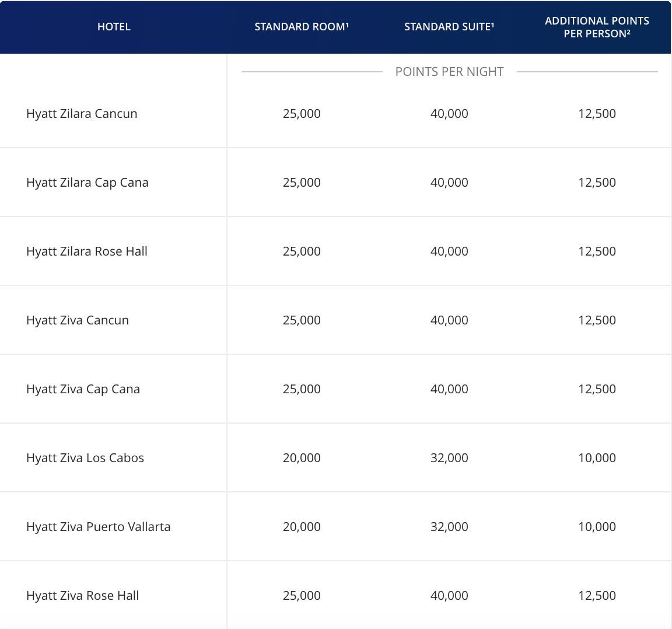Select the Hyatt Ziva Rose Hall hotel name
This screenshot has height=629, width=672.
tap(83, 596)
